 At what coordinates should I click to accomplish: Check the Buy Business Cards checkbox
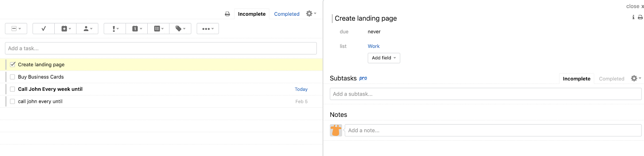pos(12,77)
